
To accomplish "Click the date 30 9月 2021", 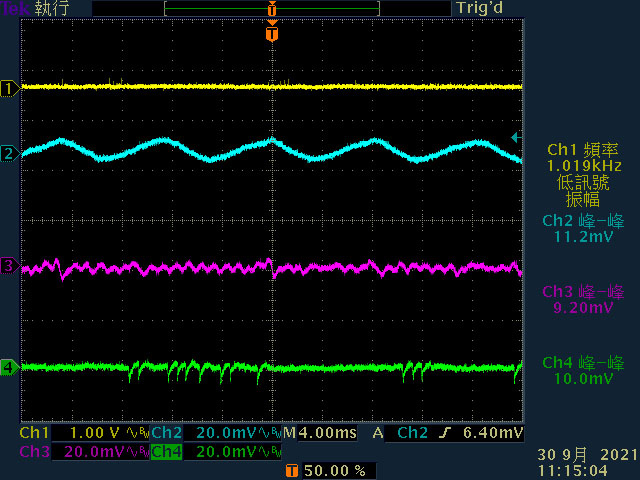I will (x=587, y=455).
